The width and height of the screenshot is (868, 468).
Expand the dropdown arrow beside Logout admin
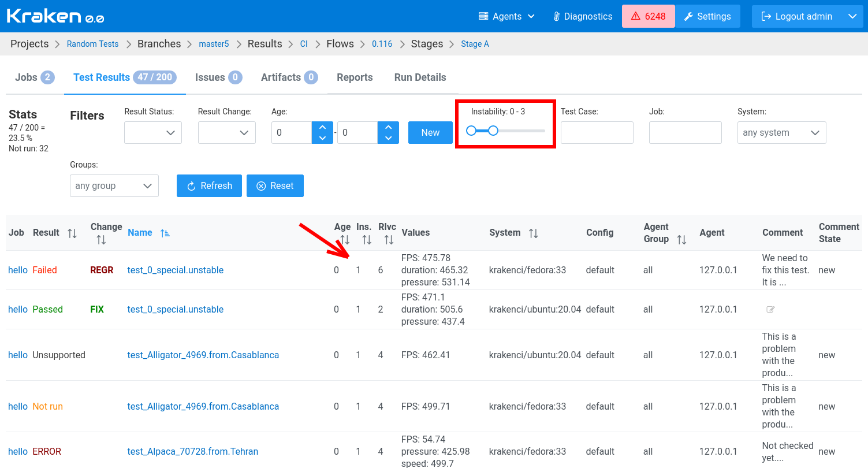tap(852, 16)
